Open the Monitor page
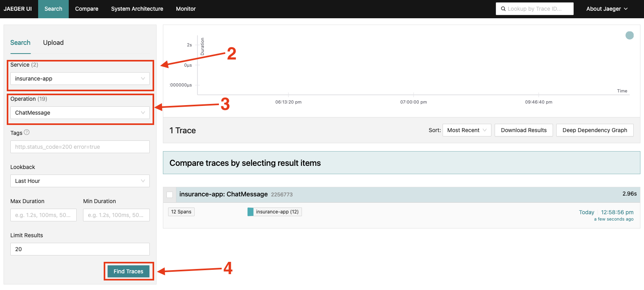The width and height of the screenshot is (644, 290). click(x=186, y=9)
